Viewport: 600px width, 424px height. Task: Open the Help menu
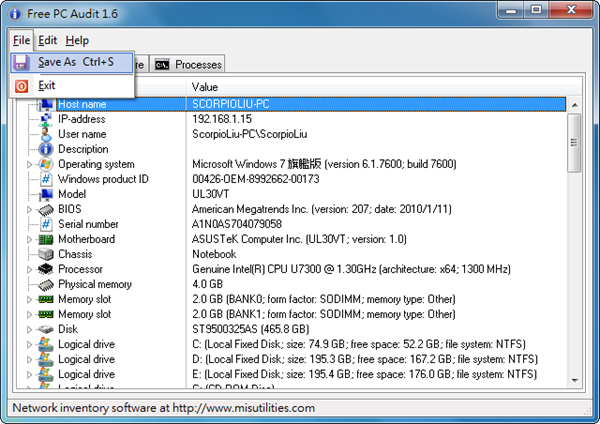pos(77,40)
